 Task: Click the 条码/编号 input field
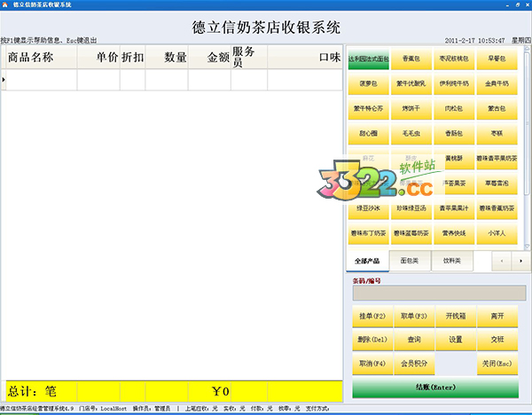[x=434, y=293]
